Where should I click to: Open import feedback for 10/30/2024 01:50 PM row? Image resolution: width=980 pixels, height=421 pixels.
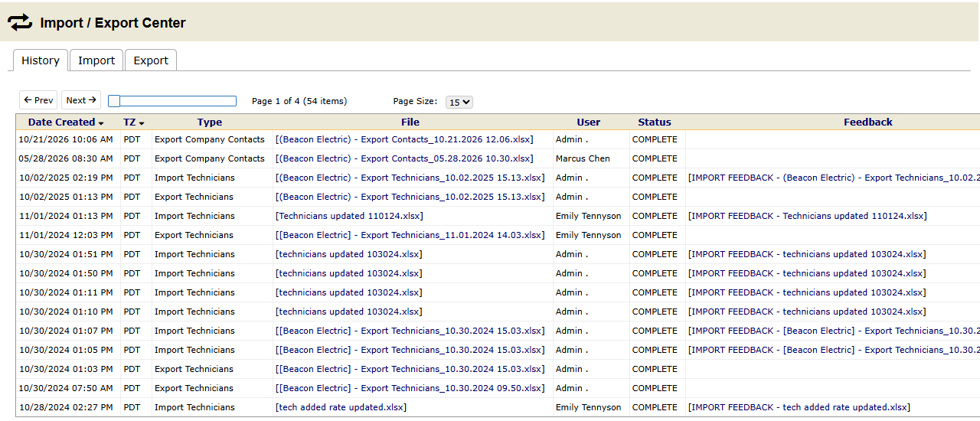coord(807,273)
